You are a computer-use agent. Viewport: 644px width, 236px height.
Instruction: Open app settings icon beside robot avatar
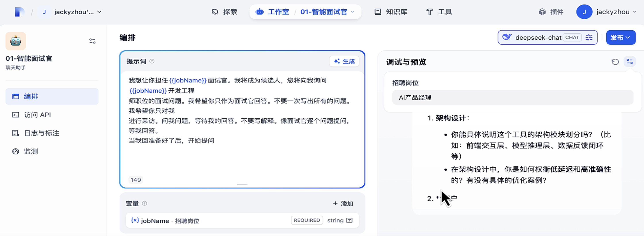click(92, 41)
